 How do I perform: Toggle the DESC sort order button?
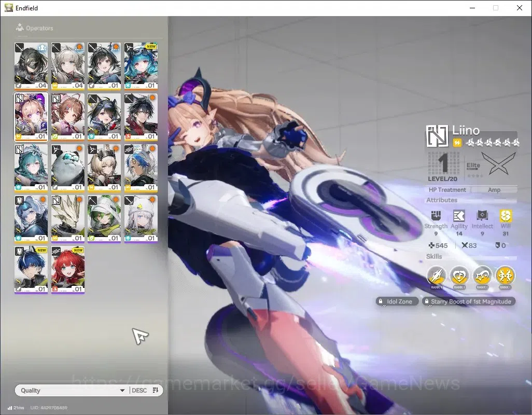[145, 390]
